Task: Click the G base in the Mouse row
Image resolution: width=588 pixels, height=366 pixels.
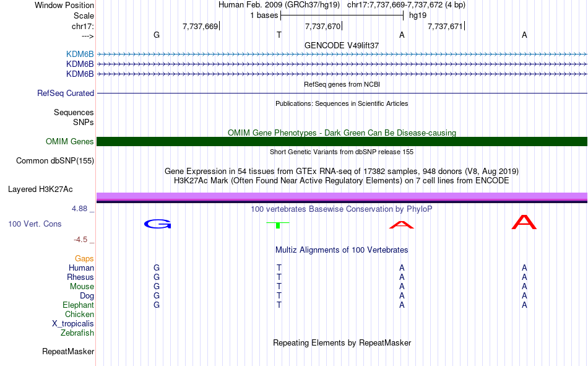Action: [x=157, y=286]
